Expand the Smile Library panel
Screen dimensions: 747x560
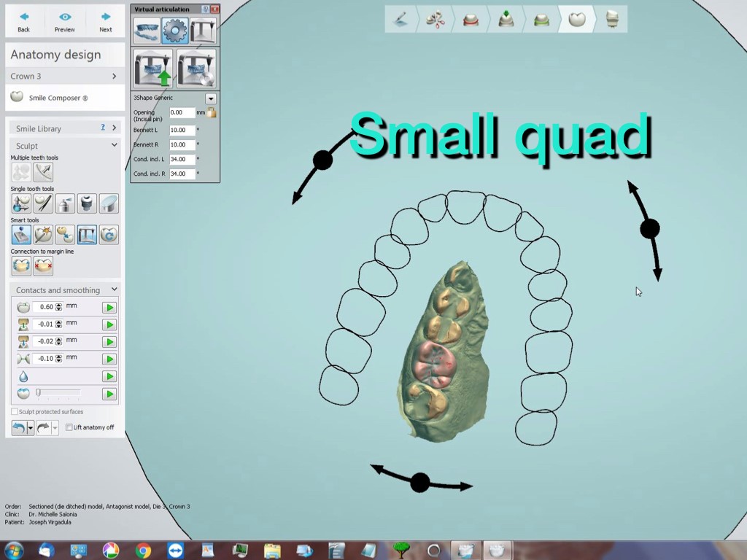coord(113,128)
